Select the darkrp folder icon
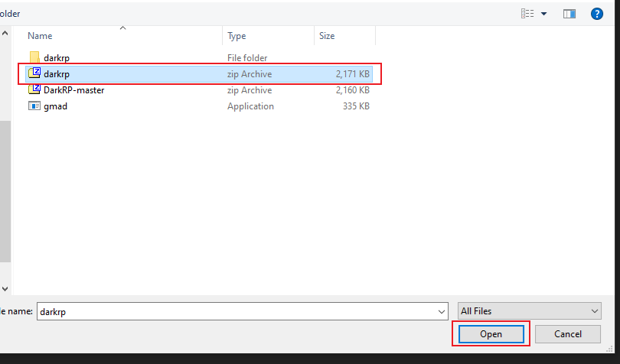The width and height of the screenshot is (620, 364). [x=34, y=57]
